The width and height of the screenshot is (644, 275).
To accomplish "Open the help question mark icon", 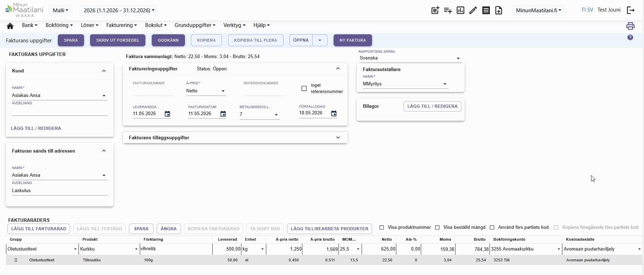I will pos(630,37).
